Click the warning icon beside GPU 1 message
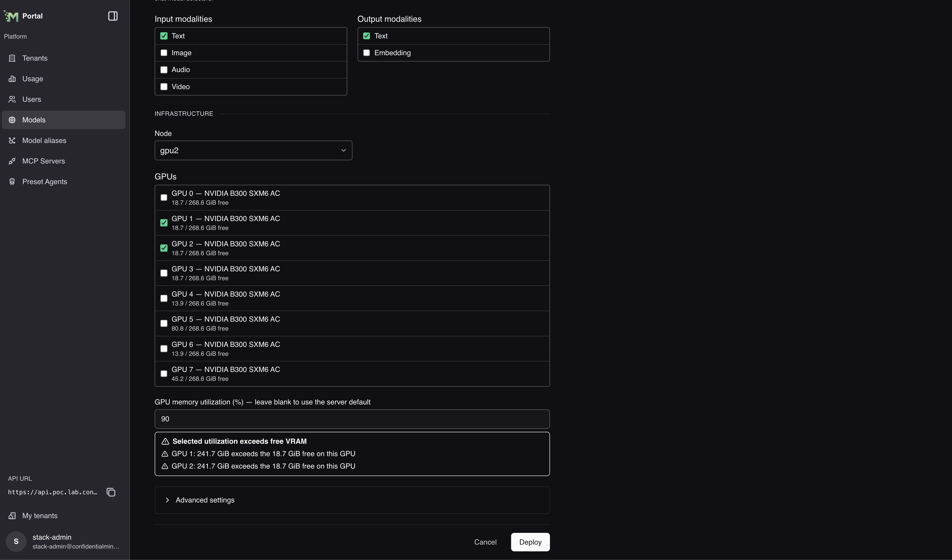The image size is (952, 560). pos(165,454)
